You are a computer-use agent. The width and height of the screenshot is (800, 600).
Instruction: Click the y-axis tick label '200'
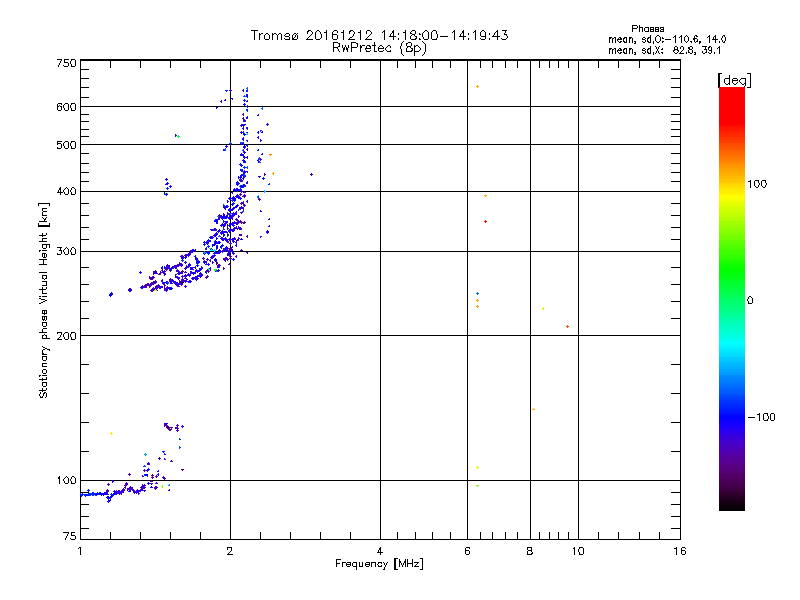point(66,336)
